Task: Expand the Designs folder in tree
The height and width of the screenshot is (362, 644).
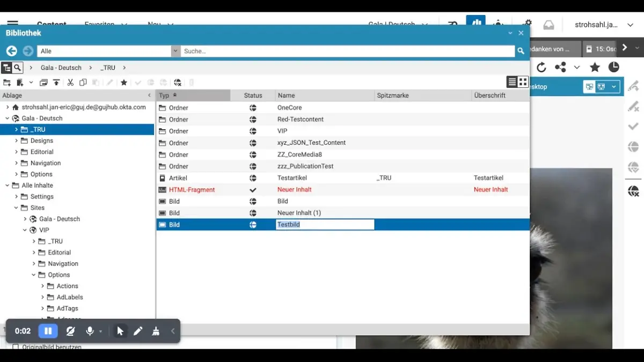Action: point(17,141)
